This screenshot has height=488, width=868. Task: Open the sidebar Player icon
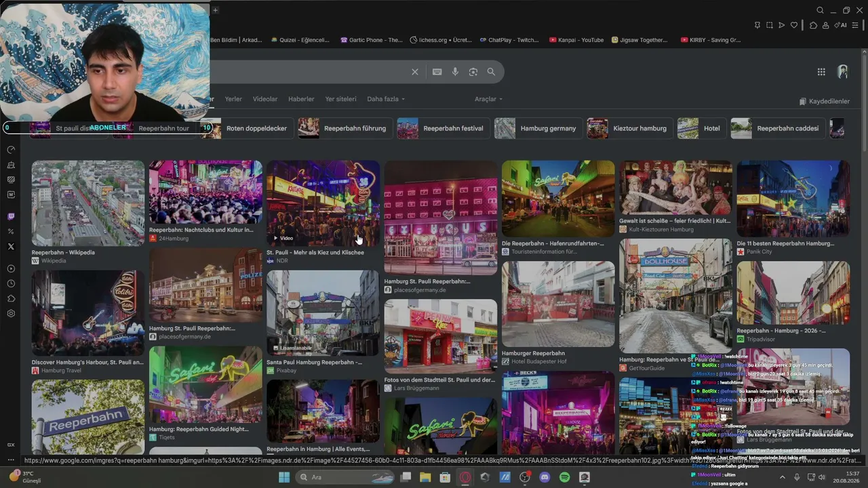click(11, 269)
